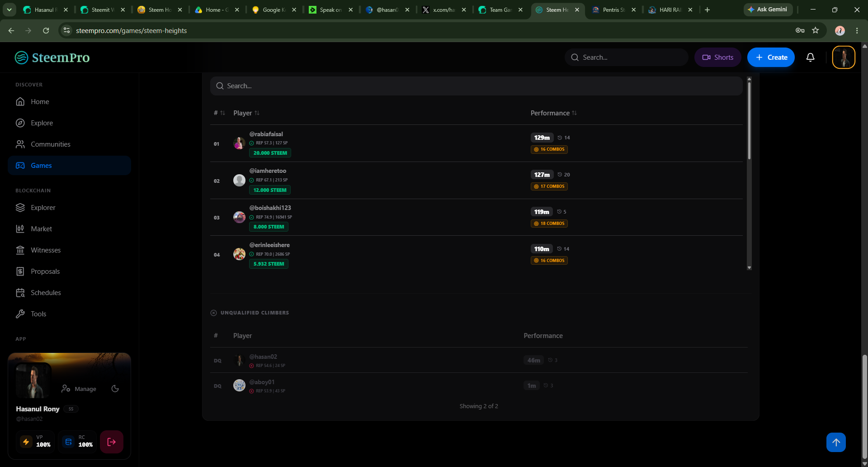The width and height of the screenshot is (868, 467).
Task: Focus leaderboard search field
Action: tap(476, 86)
